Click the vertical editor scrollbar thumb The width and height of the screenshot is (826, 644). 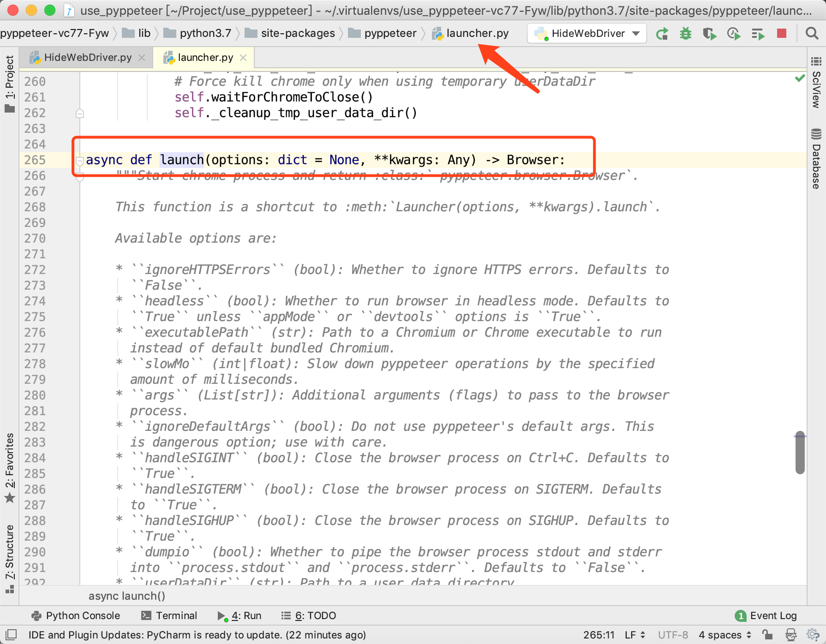pyautogui.click(x=800, y=453)
